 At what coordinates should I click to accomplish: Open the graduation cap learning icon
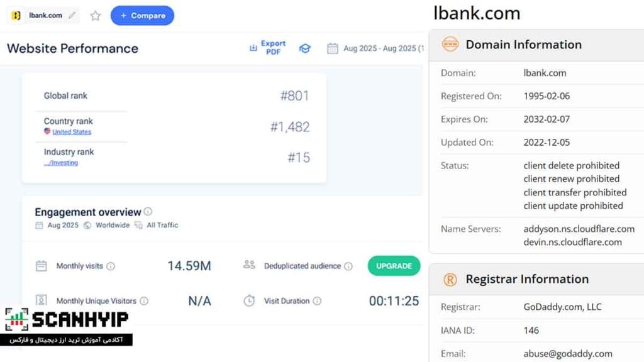pyautogui.click(x=305, y=48)
